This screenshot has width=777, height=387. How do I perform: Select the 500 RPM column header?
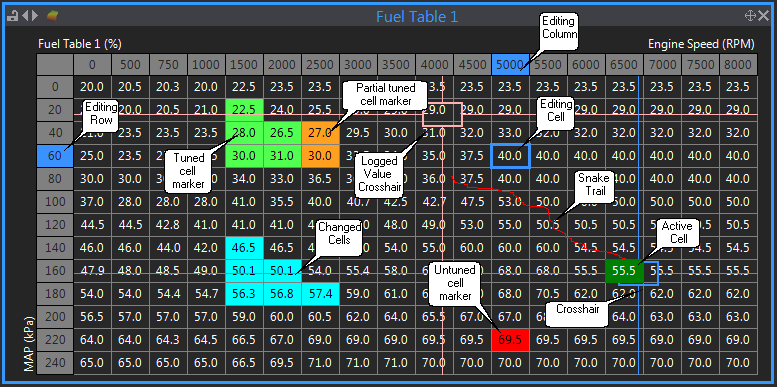[130, 65]
